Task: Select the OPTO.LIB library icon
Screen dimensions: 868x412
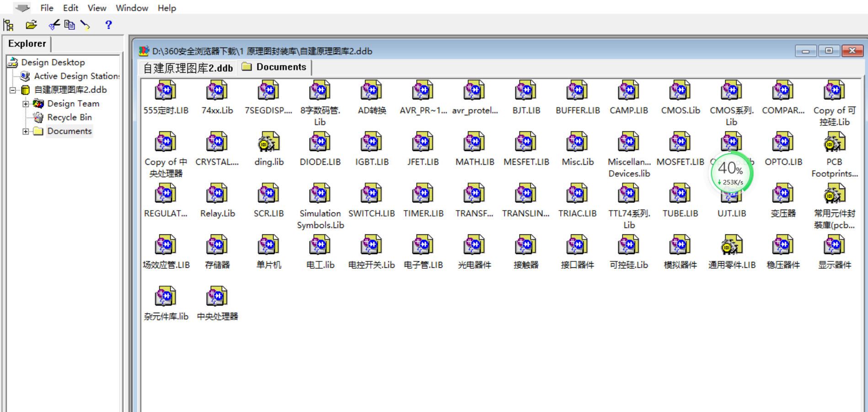Action: click(x=783, y=142)
